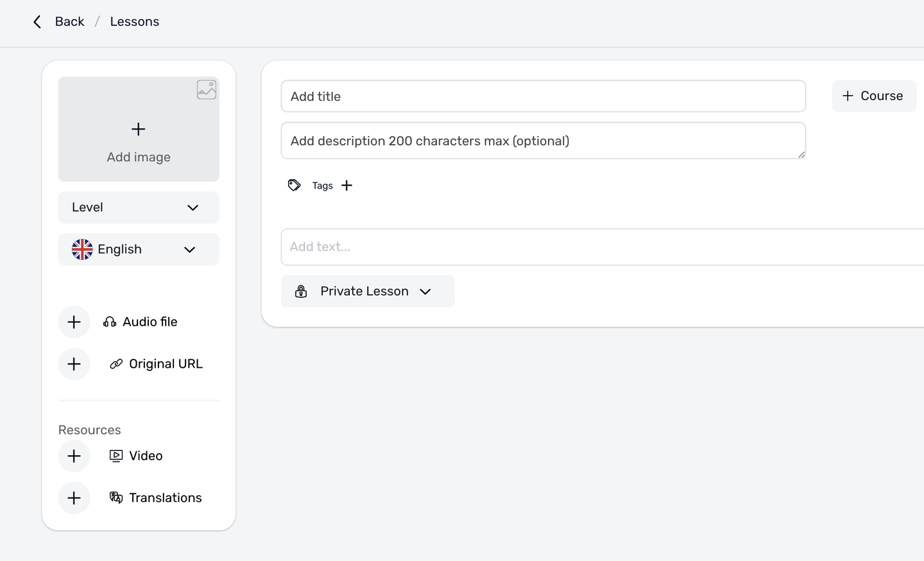Click the plus button for Original URL
924x561 pixels.
tap(74, 365)
